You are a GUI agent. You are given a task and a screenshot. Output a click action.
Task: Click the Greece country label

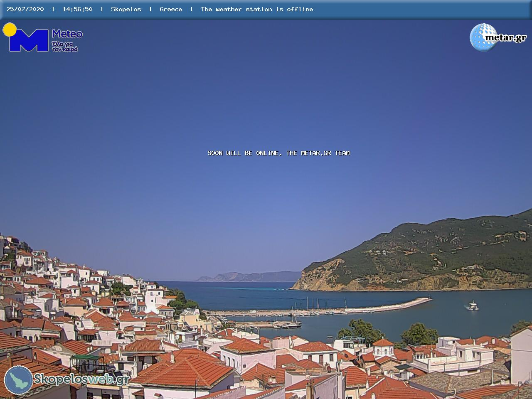171,9
